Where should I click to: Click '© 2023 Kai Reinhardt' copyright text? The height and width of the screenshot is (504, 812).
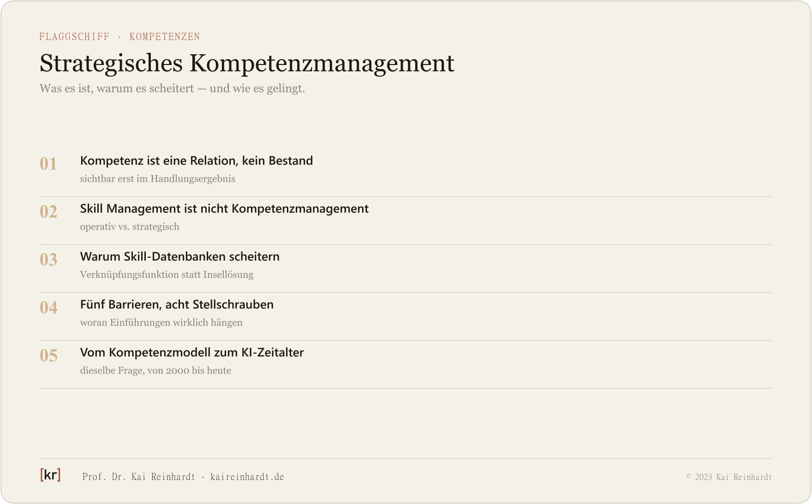coord(729,477)
